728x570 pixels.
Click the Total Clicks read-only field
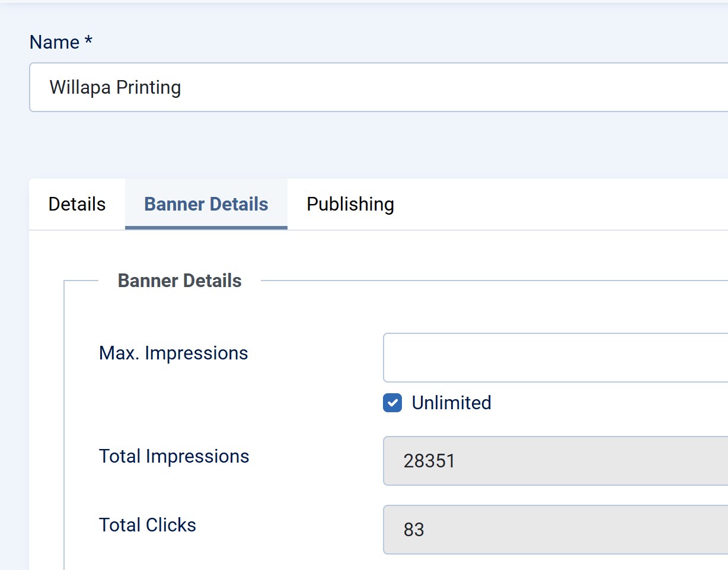(555, 530)
